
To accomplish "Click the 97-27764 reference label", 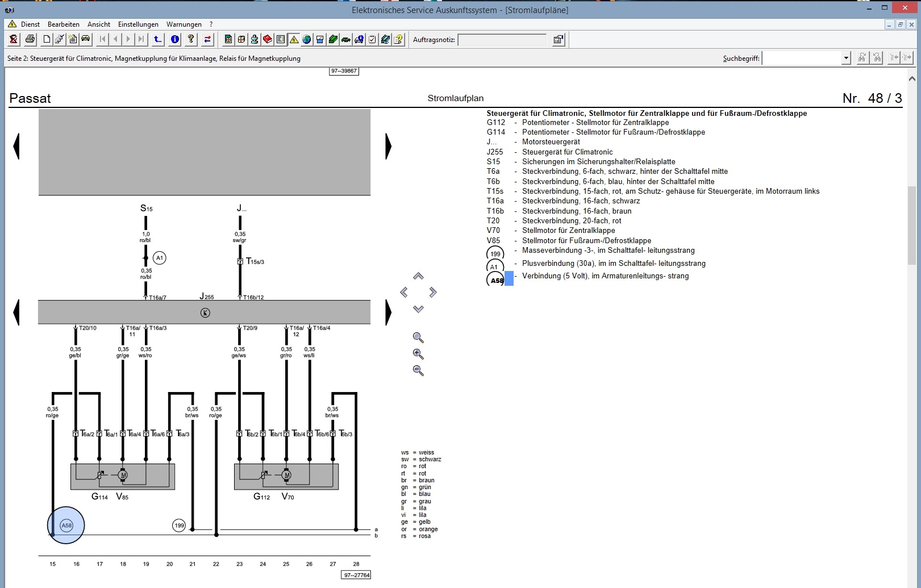I will point(357,575).
